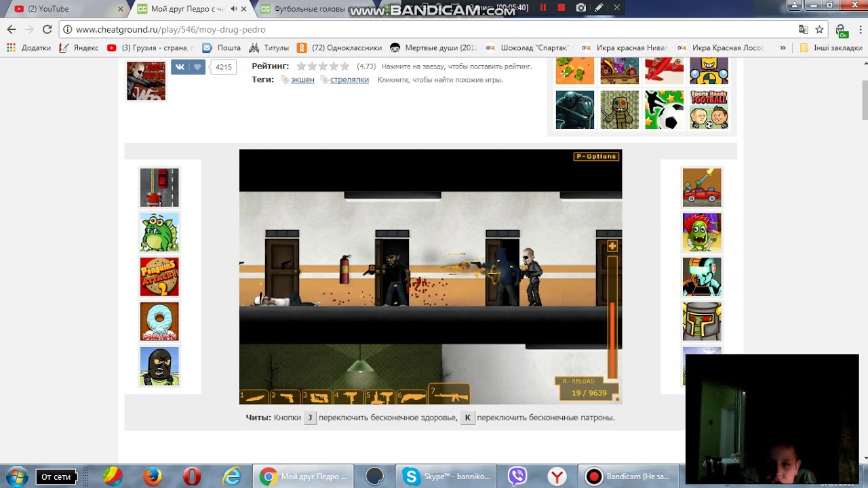Open the cyan robot head game in right sidebar
Image resolution: width=868 pixels, height=488 pixels.
[x=702, y=277]
